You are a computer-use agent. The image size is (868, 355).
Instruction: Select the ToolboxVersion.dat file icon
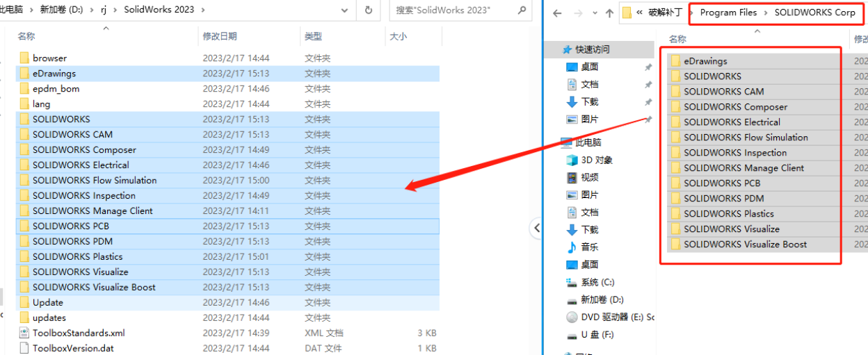pos(24,349)
